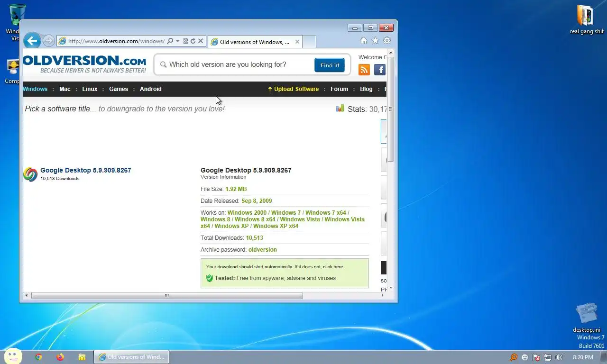
Task: Click the Compatibility View icon in address bar
Action: [x=185, y=41]
